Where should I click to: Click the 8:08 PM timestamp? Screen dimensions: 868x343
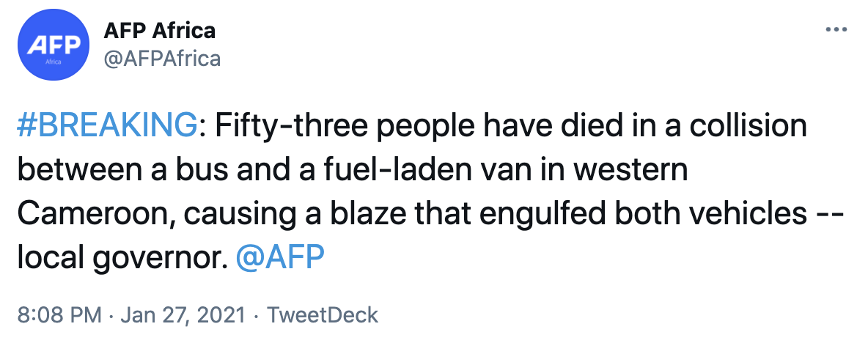tap(58, 316)
